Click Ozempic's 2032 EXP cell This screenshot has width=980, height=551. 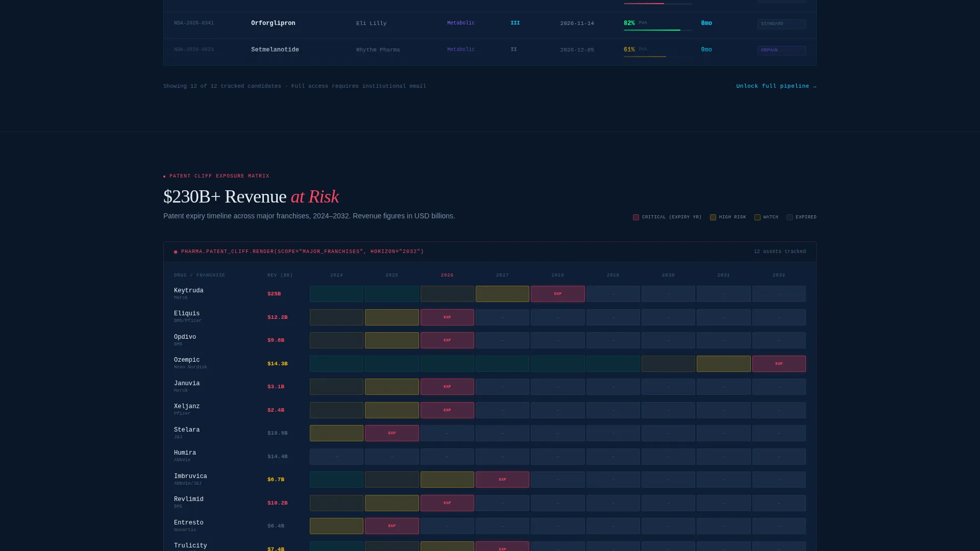click(779, 364)
